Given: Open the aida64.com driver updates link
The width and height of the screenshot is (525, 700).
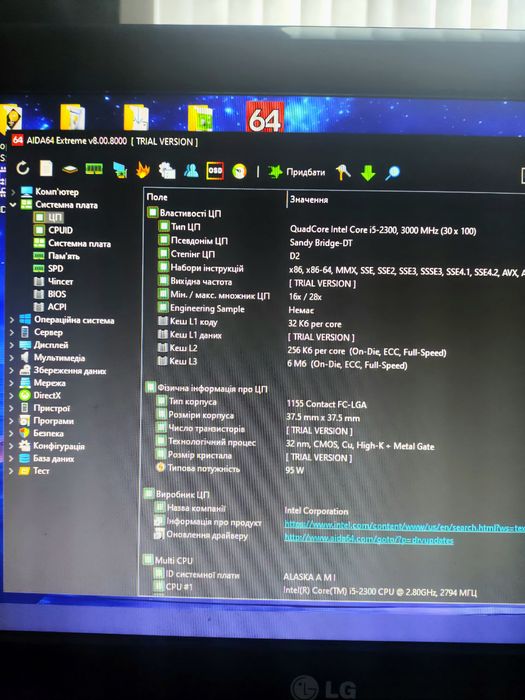Looking at the screenshot, I should tap(369, 539).
